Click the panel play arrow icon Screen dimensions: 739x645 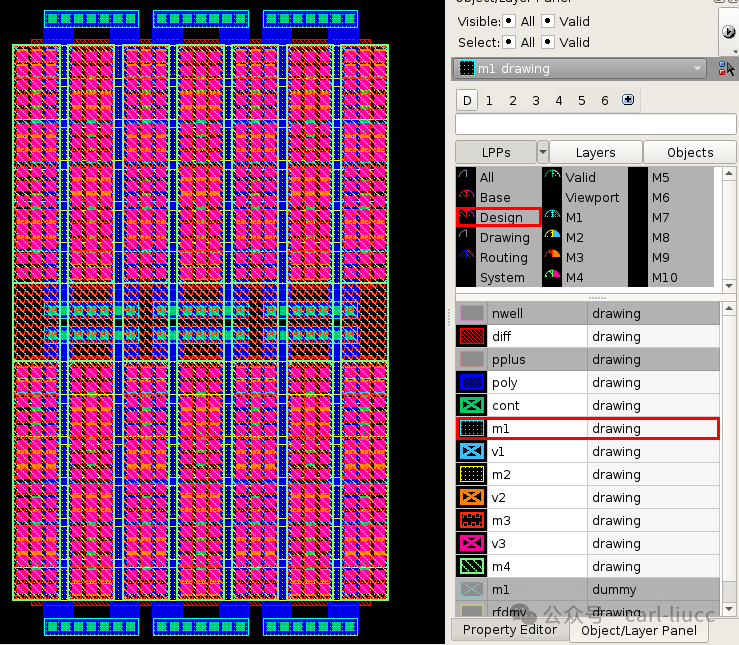click(x=728, y=33)
